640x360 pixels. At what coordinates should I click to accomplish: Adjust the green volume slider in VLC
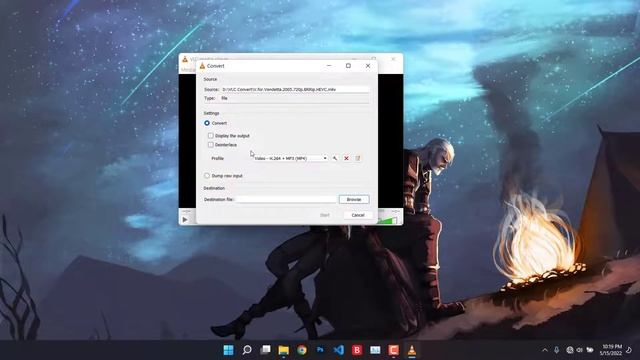(387, 221)
